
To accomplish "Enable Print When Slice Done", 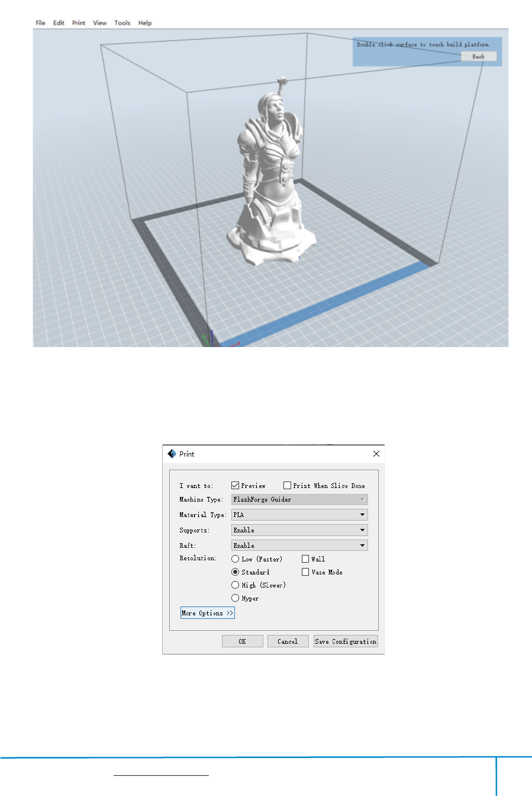I will [x=287, y=486].
